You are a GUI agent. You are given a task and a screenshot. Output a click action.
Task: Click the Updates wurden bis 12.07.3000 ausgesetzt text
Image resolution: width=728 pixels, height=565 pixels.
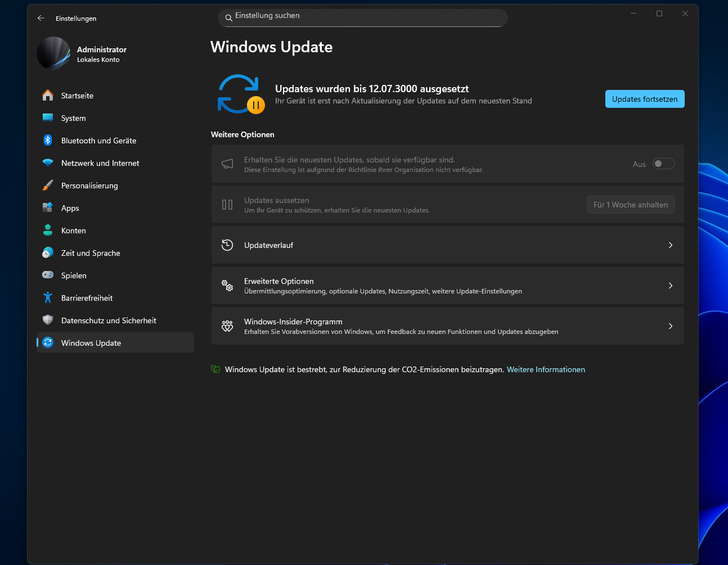[372, 89]
